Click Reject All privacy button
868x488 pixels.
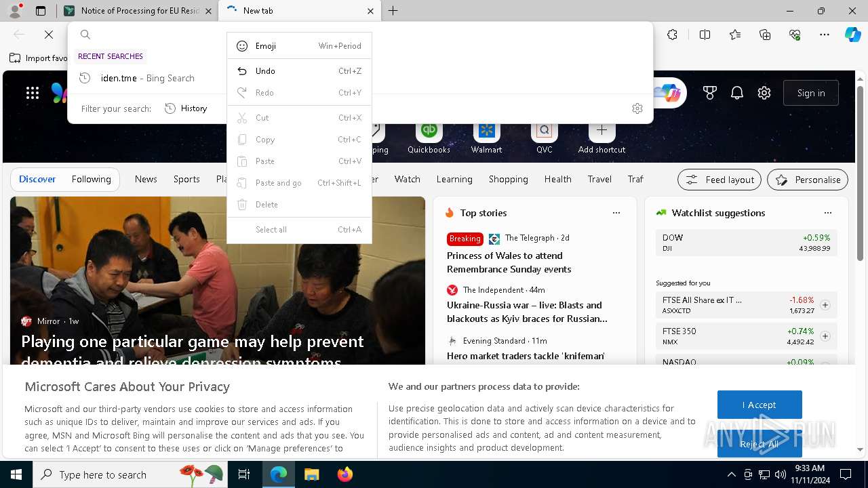(759, 444)
